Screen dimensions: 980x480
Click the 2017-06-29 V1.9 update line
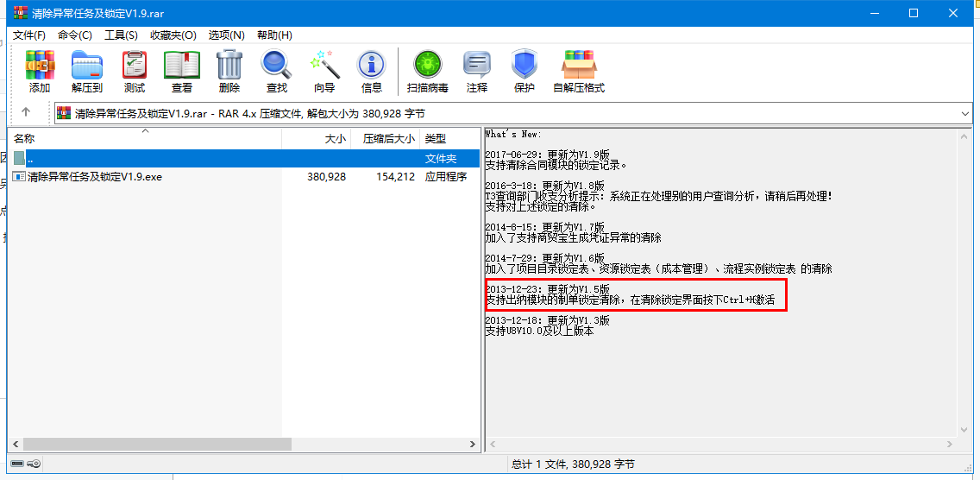click(547, 155)
